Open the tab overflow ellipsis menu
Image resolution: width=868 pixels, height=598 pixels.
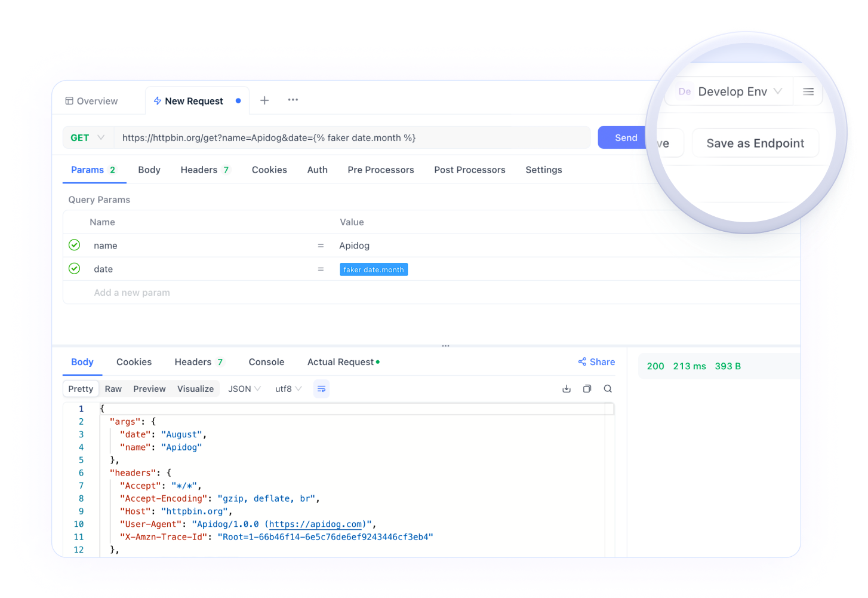click(293, 100)
